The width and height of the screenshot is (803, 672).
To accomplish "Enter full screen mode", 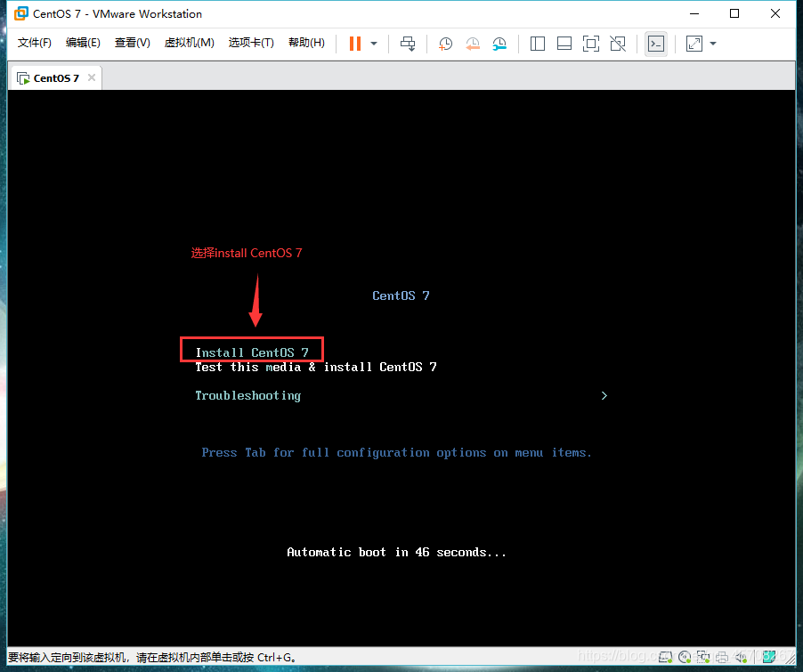I will (591, 44).
